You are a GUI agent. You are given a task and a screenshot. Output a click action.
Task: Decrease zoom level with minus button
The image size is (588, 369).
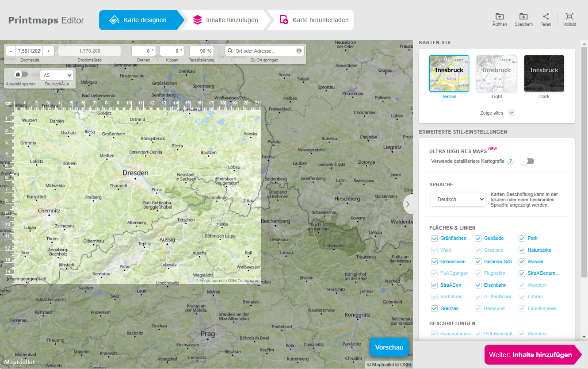point(11,51)
